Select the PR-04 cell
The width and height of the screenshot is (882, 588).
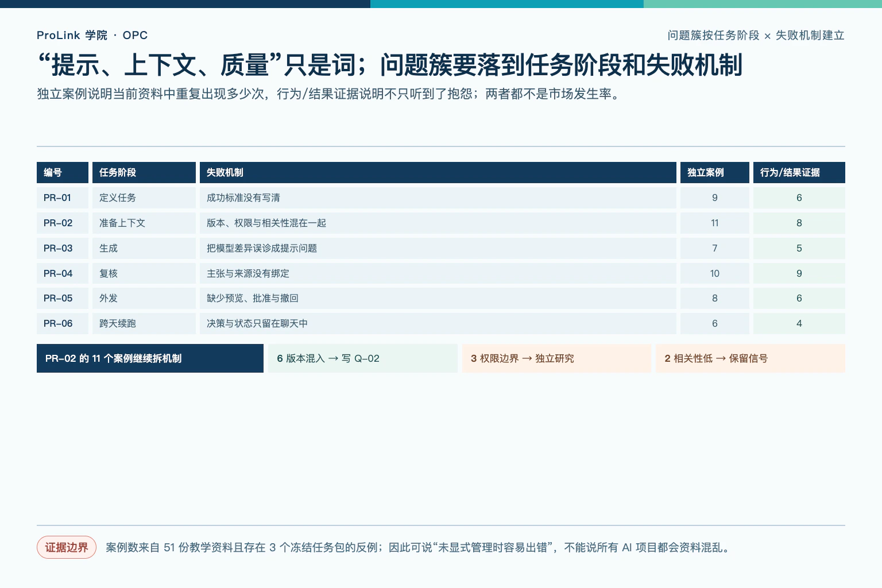pos(63,273)
